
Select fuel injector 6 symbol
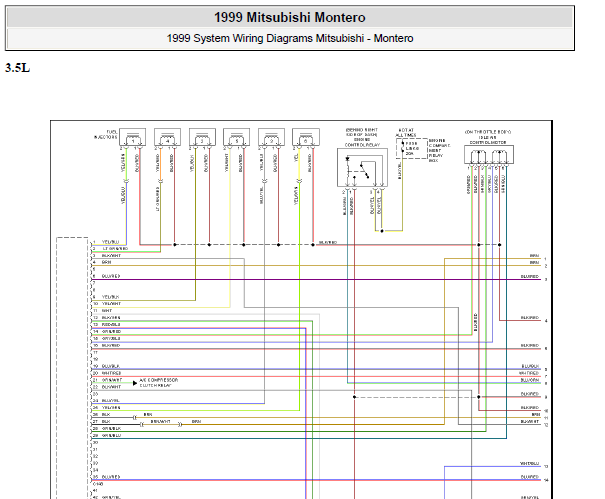(x=306, y=137)
